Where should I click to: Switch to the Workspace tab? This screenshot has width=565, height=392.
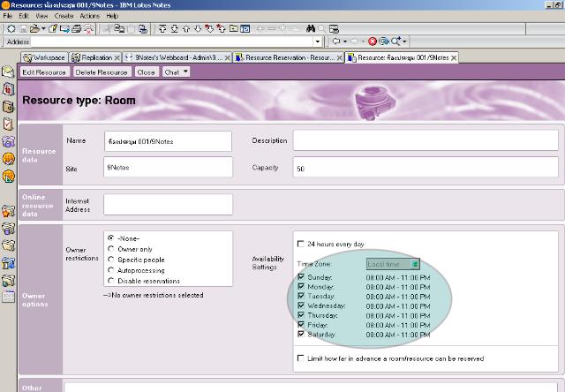pyautogui.click(x=44, y=57)
